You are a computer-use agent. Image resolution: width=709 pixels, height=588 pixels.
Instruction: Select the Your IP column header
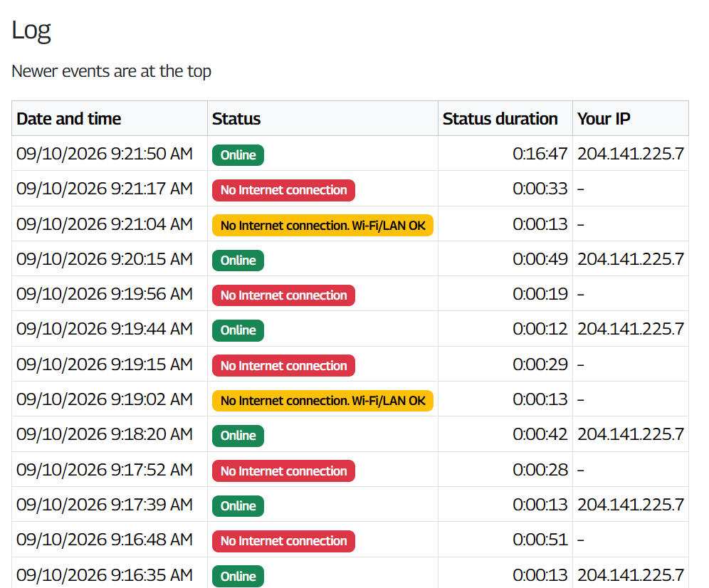pos(604,118)
